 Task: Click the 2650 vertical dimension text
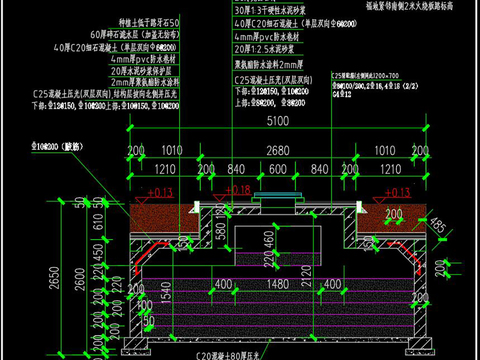point(54,278)
